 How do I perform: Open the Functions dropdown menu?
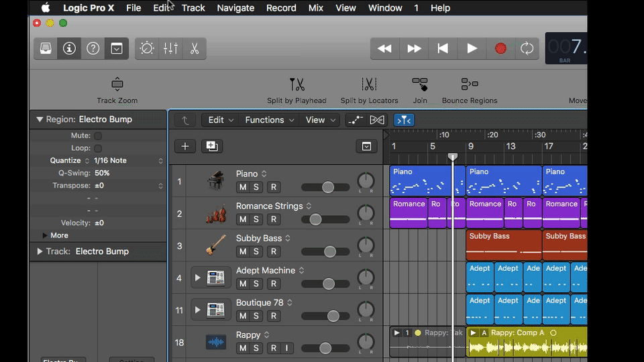point(269,120)
